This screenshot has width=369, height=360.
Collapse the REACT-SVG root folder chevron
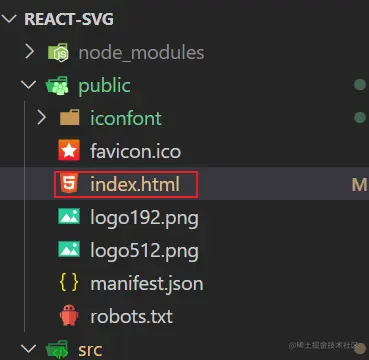pos(8,19)
